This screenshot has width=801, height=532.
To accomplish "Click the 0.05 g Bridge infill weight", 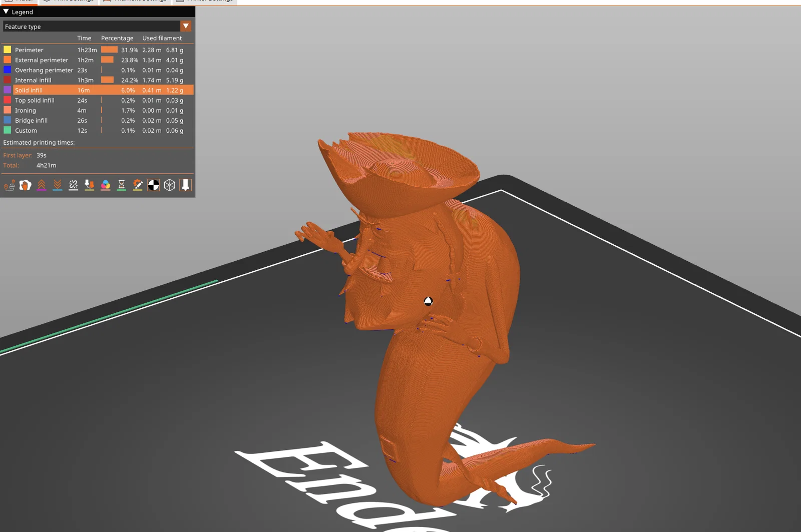I will pyautogui.click(x=175, y=120).
